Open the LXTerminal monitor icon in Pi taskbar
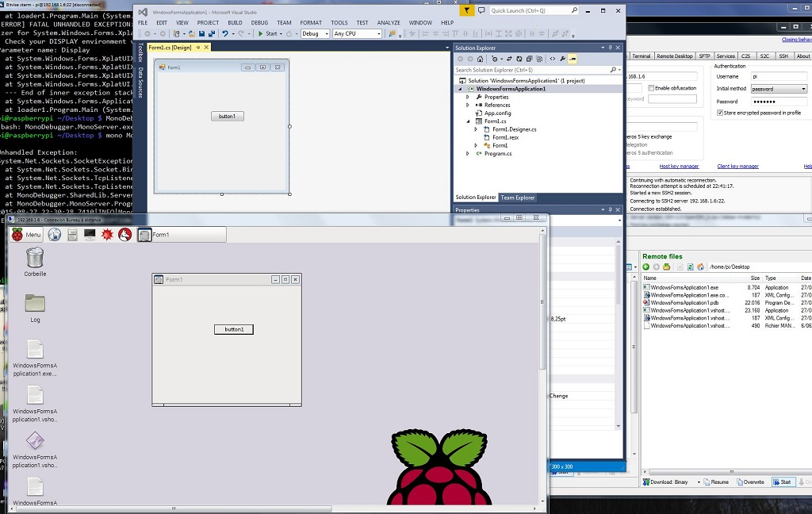The image size is (812, 514). (90, 235)
